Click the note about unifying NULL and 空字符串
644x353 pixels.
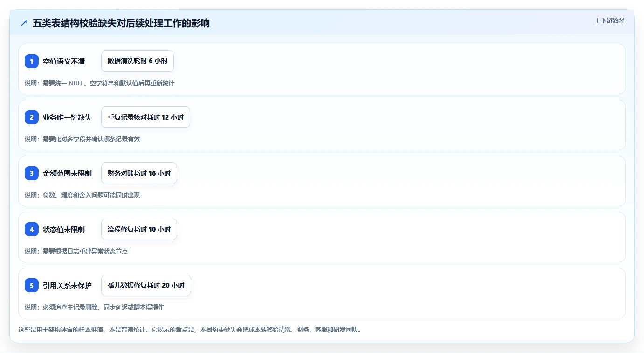[x=100, y=84]
